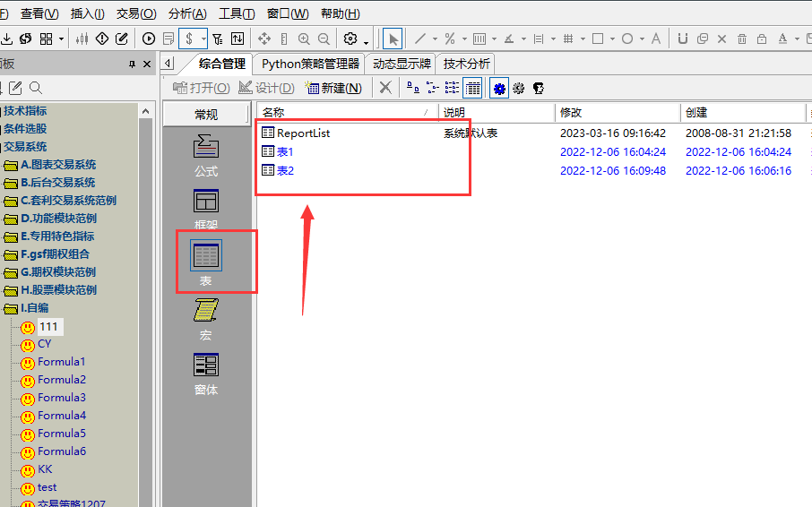Open the 分析(A) menu
Screen dimensions: 812x507
(x=187, y=13)
